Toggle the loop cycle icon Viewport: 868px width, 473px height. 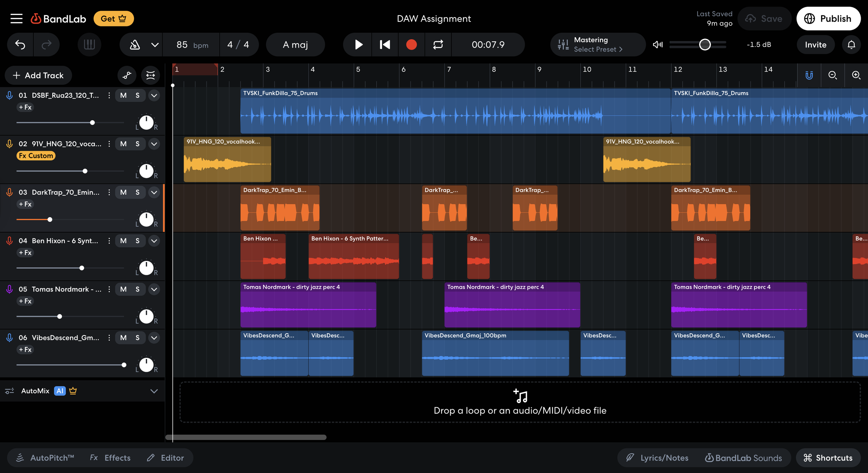438,44
